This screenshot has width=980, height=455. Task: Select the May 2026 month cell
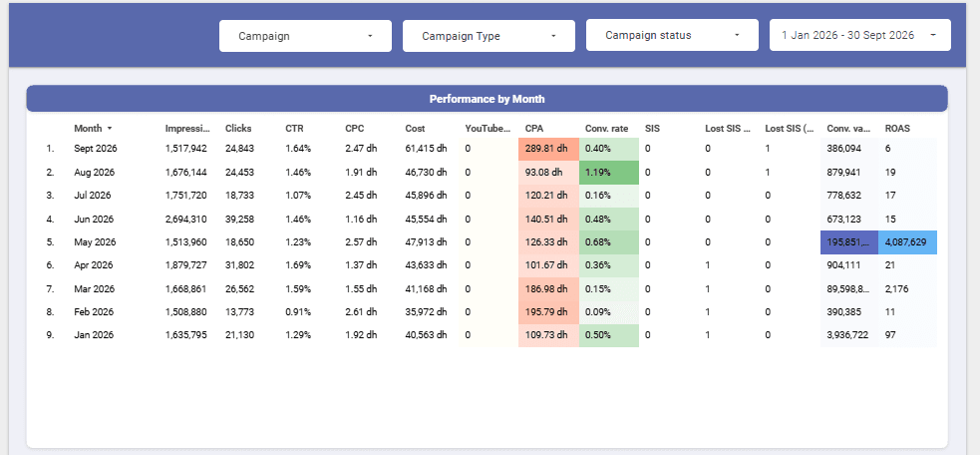pos(94,242)
